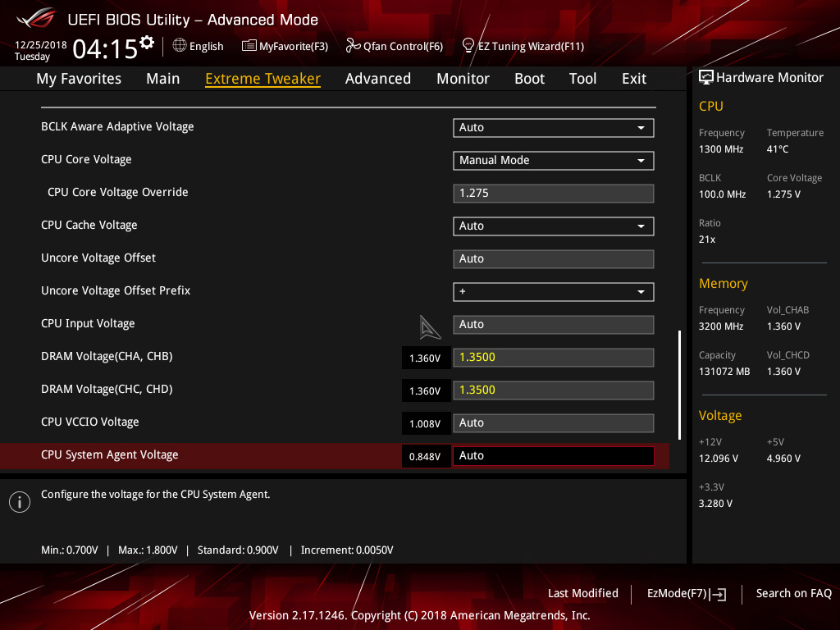840x630 pixels.
Task: Edit DRAM Voltage CHA, CHB field
Action: [554, 358]
